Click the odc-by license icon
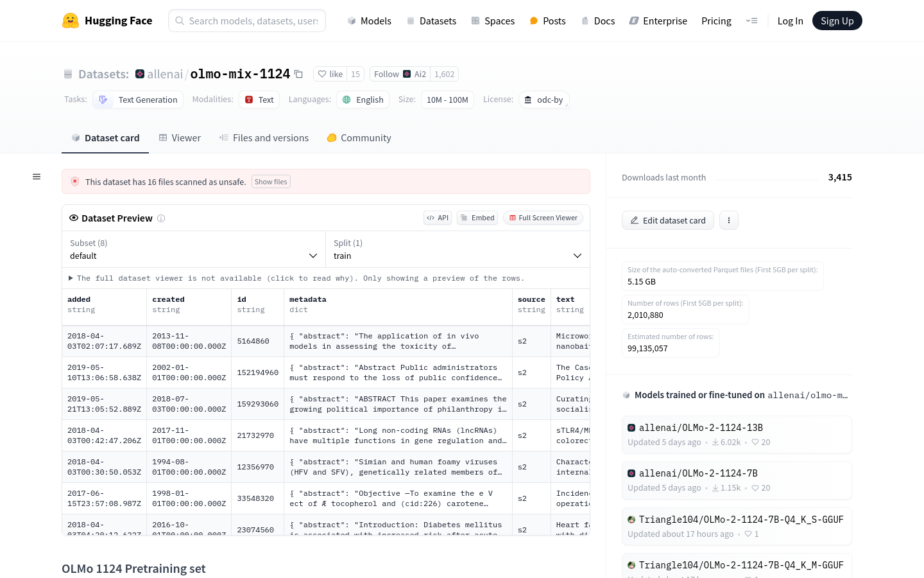924x578 pixels. pyautogui.click(x=528, y=100)
